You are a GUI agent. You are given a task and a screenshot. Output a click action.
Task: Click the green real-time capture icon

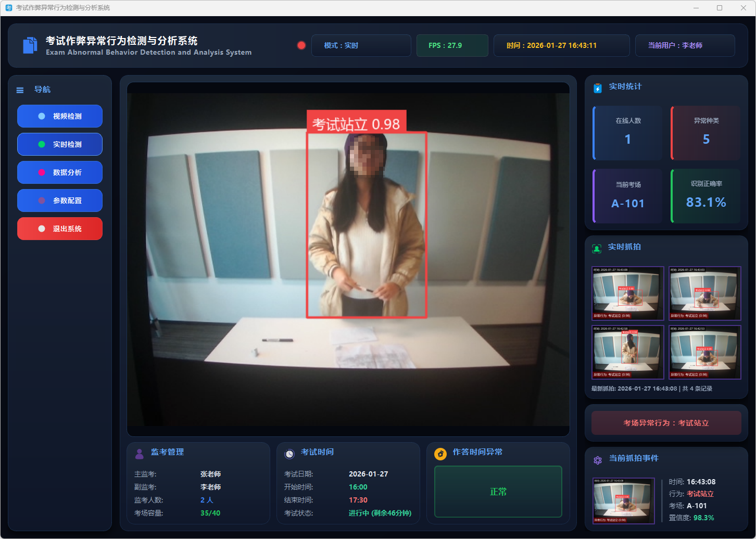597,248
